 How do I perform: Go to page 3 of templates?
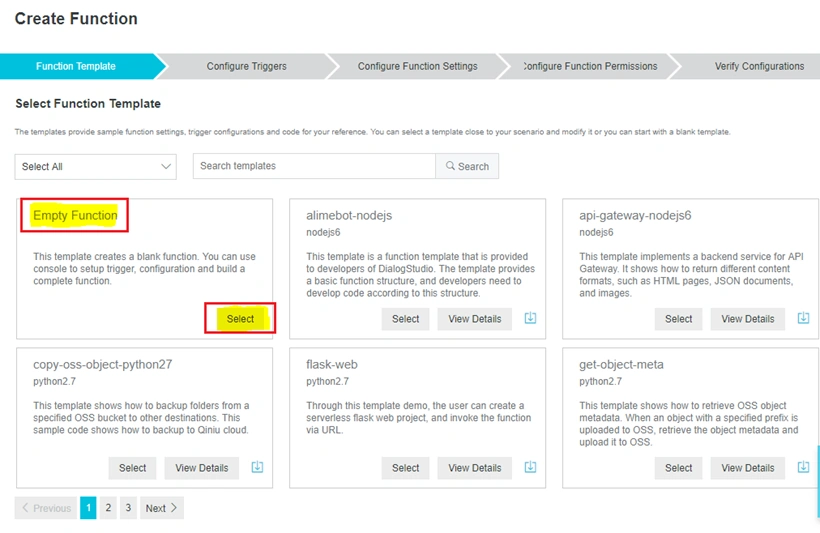pyautogui.click(x=128, y=508)
